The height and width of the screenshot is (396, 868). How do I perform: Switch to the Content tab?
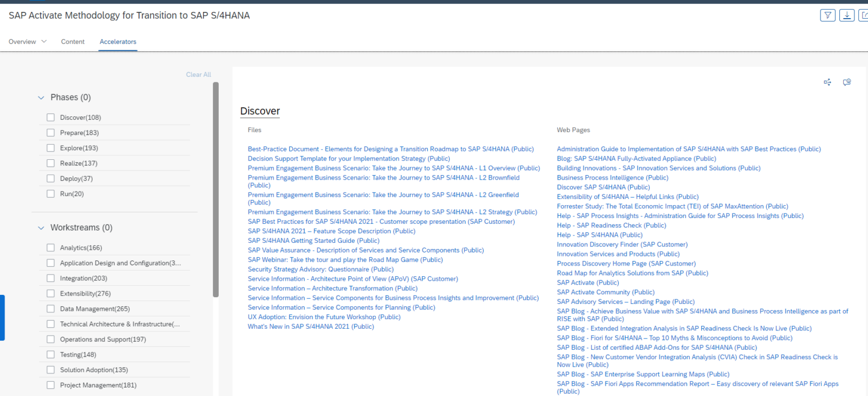pyautogui.click(x=72, y=41)
